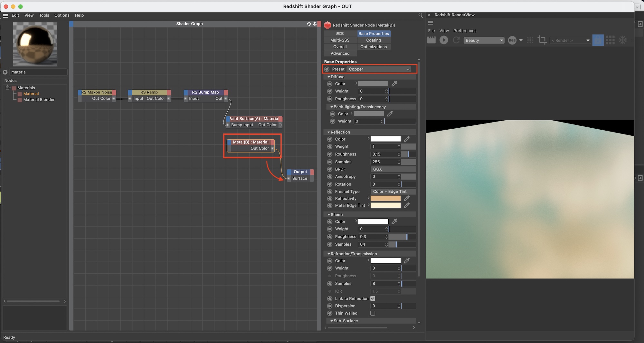Select the crop region render tool
This screenshot has width=644, height=343.
pos(542,40)
